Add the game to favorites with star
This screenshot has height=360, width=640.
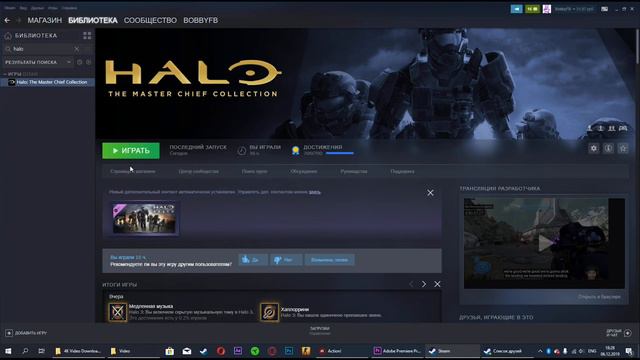pyautogui.click(x=623, y=149)
